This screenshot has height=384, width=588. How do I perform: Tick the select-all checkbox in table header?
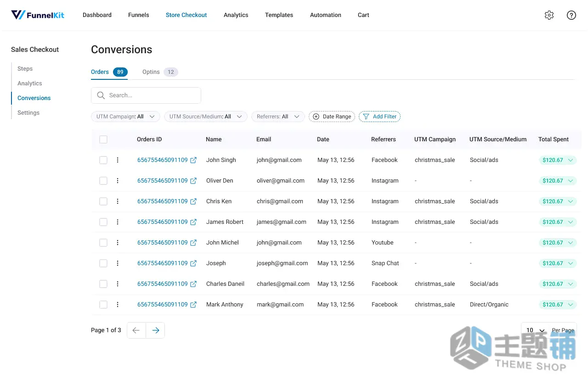coord(103,139)
